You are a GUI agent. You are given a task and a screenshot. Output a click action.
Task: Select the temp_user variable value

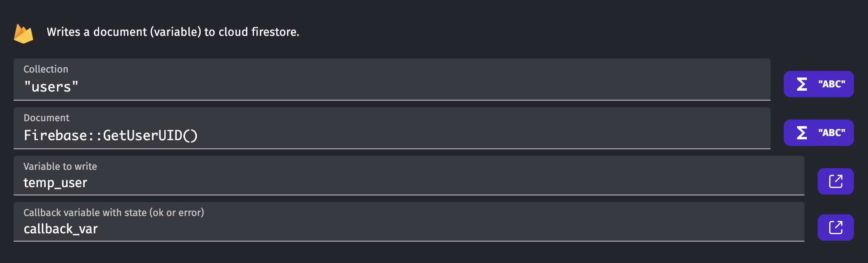pyautogui.click(x=55, y=183)
